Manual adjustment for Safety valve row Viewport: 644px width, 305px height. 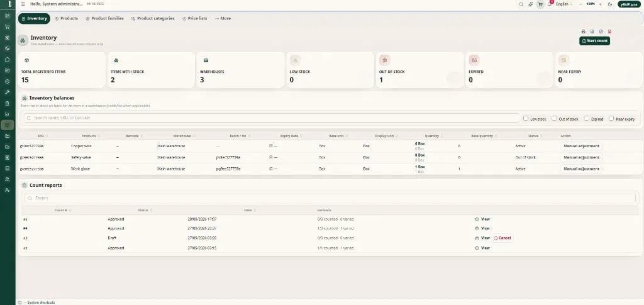(581, 158)
